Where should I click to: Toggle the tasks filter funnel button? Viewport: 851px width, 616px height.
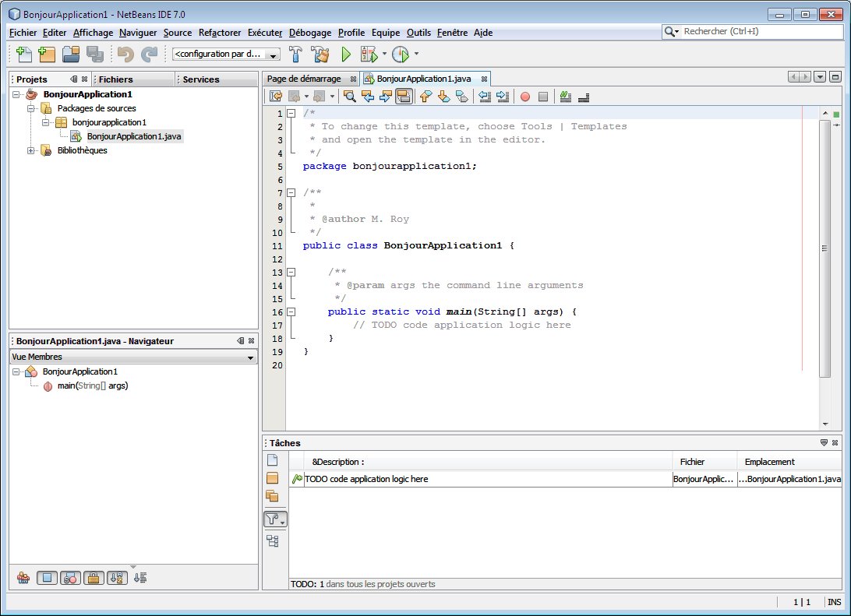tap(275, 519)
